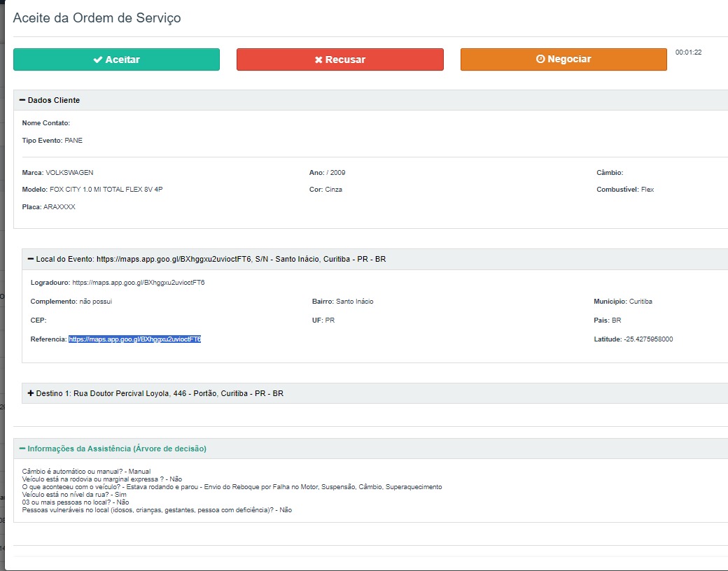
Task: Click the Placa value ARAXXXX
Action: pyautogui.click(x=59, y=207)
